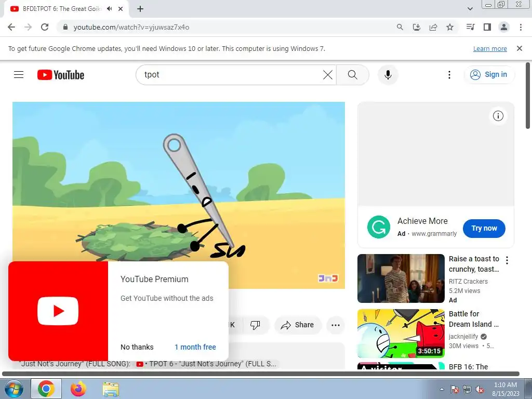Bookmark this page with the star icon
The image size is (532, 399).
tap(450, 27)
